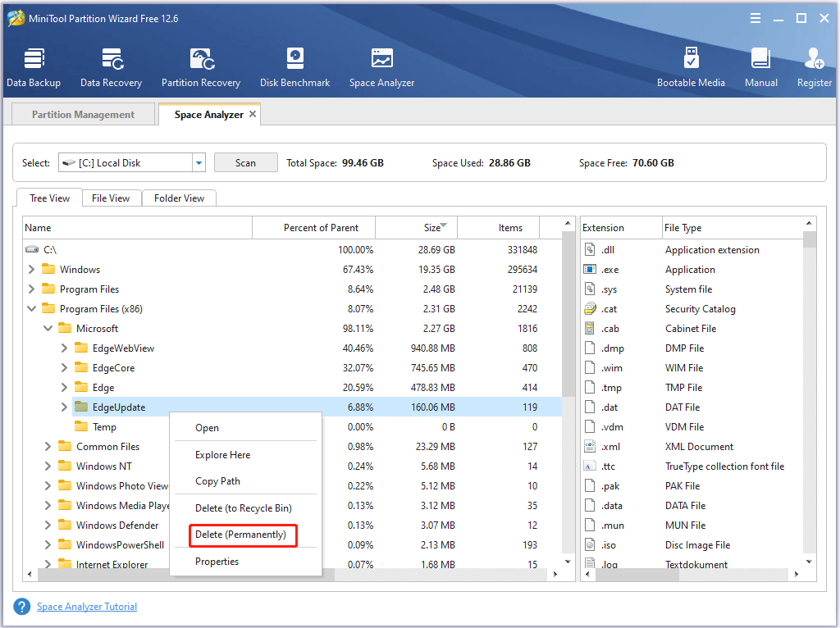Screen dimensions: 840x628
Task: Click the C:\ drive icon in tree
Action: coord(32,249)
